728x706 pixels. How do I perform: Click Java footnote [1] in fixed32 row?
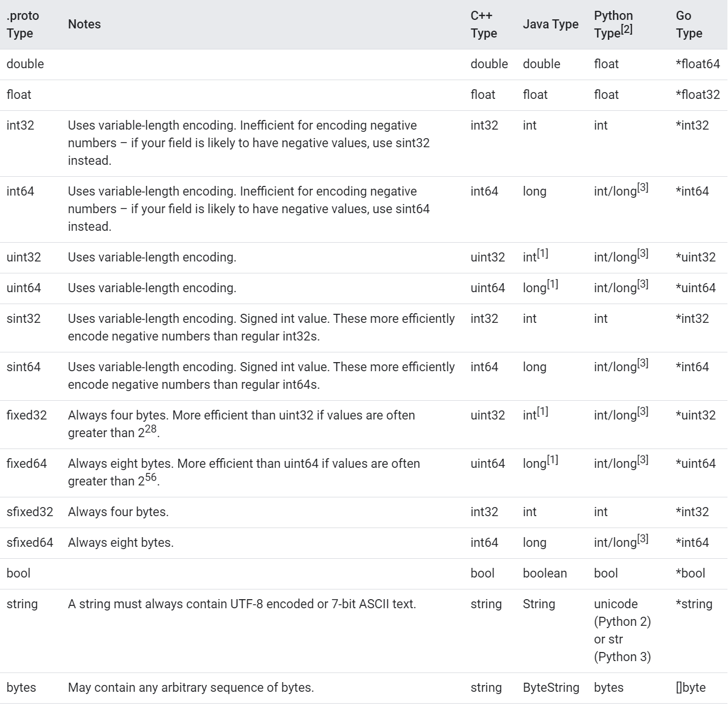tap(543, 412)
